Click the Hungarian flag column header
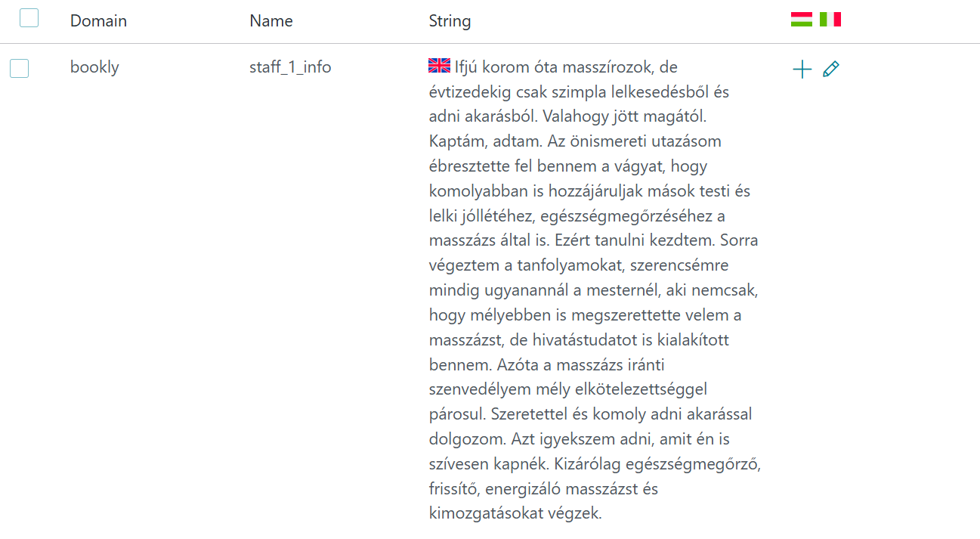This screenshot has height=539, width=980. tap(802, 20)
